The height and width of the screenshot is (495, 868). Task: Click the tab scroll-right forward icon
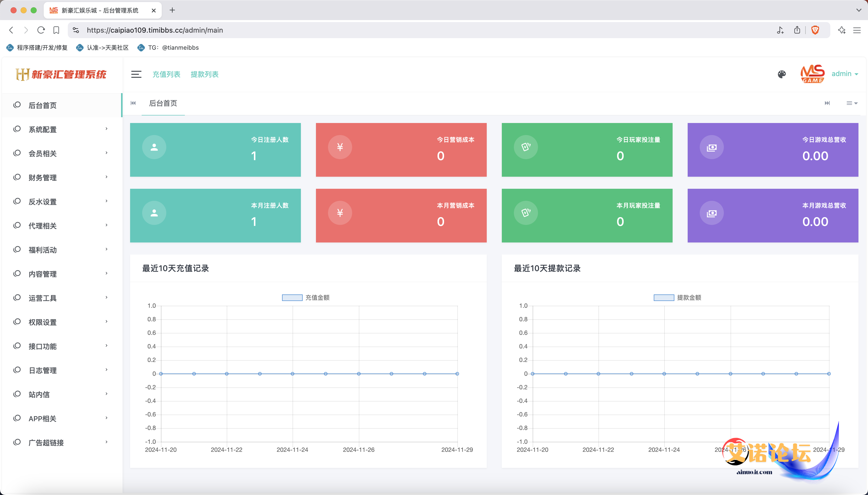tap(827, 103)
